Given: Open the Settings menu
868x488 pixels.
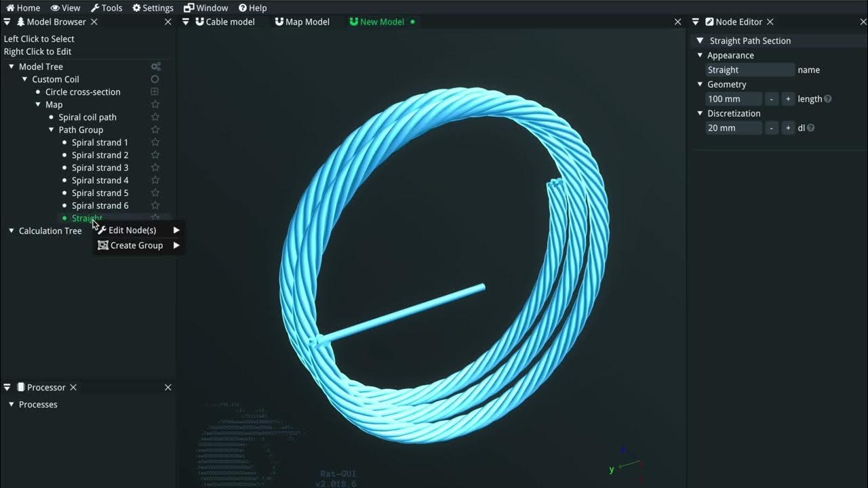Looking at the screenshot, I should click(x=153, y=8).
